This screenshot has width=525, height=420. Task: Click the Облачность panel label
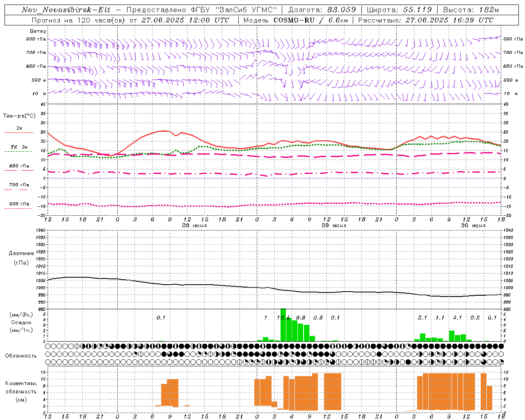pos(21,356)
